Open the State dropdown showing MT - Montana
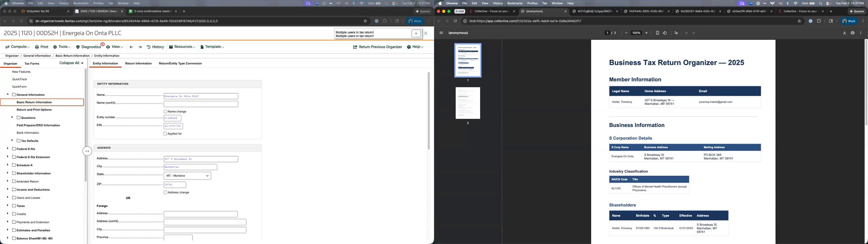 coord(187,176)
